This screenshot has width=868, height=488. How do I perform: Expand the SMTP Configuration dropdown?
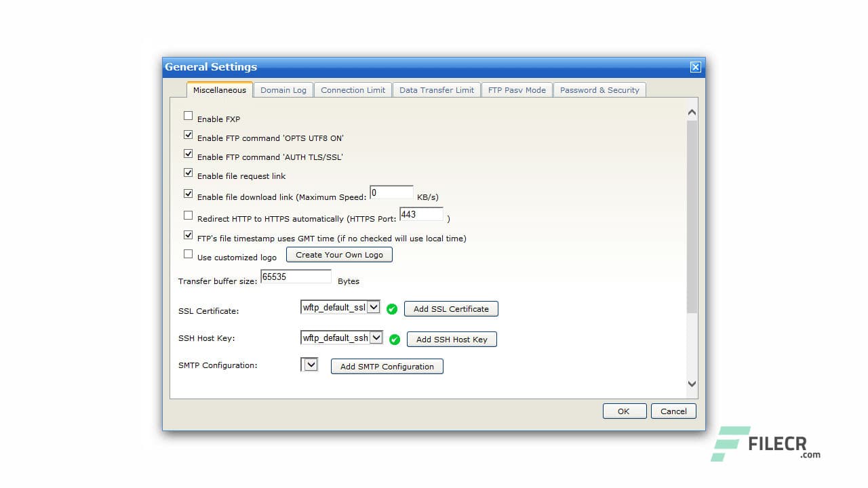309,364
